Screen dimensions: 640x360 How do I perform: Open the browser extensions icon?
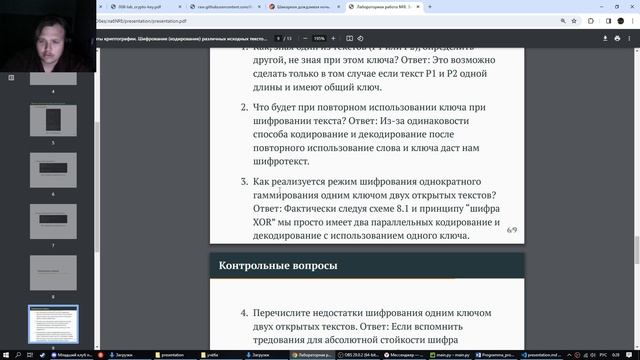[591, 21]
